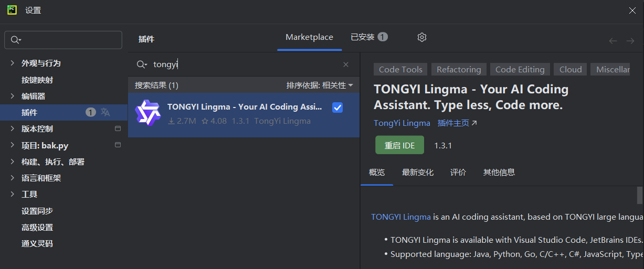Expand the 外观与行为 settings group

(x=13, y=63)
